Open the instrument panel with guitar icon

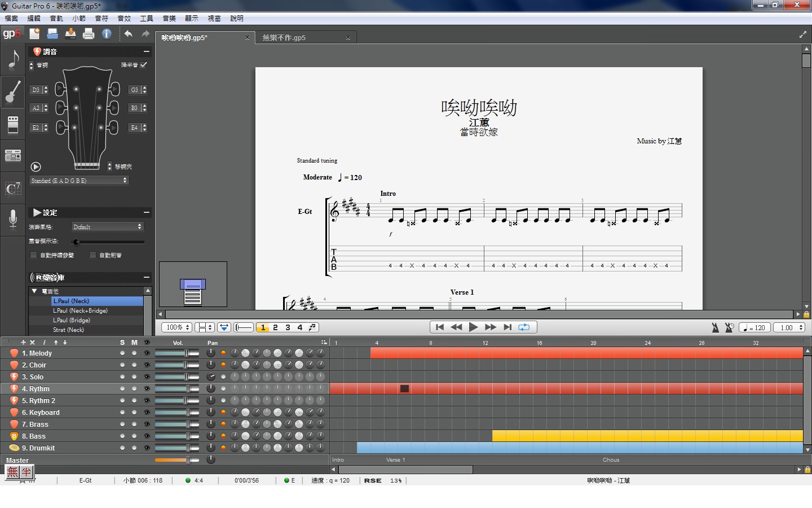click(13, 91)
